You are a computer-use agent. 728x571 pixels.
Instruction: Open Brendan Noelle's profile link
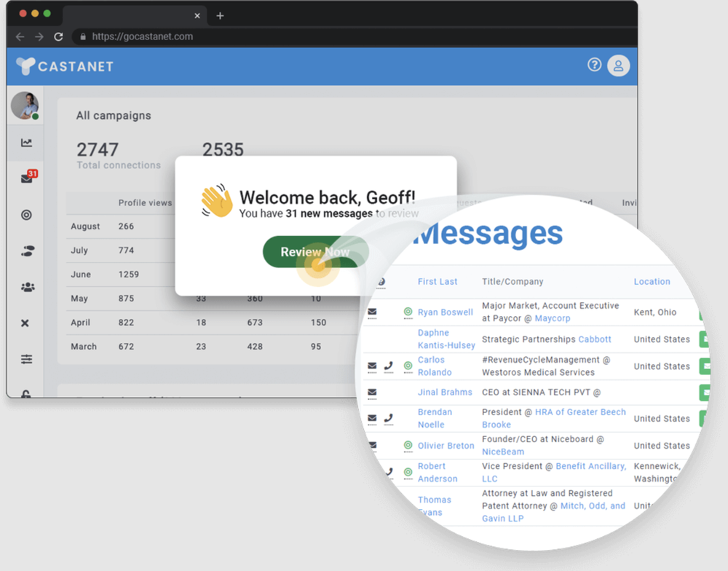(x=435, y=418)
